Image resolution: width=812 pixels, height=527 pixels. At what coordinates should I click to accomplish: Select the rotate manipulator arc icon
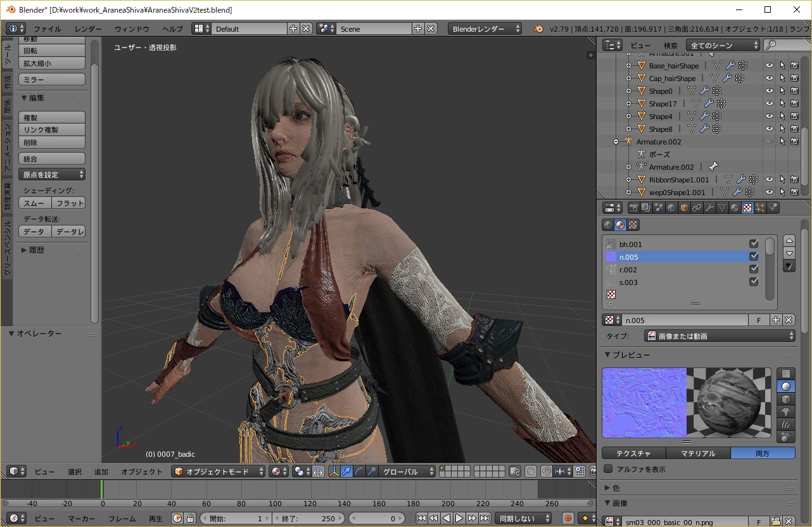[x=360, y=471]
